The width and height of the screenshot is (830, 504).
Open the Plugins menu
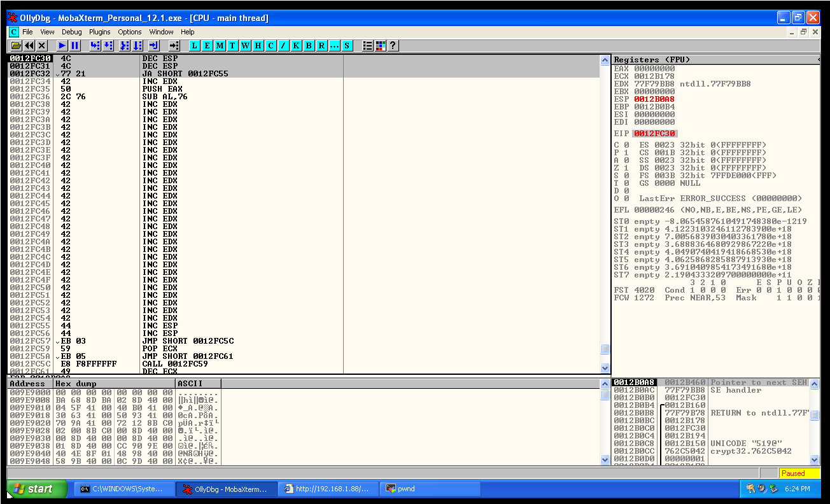99,32
